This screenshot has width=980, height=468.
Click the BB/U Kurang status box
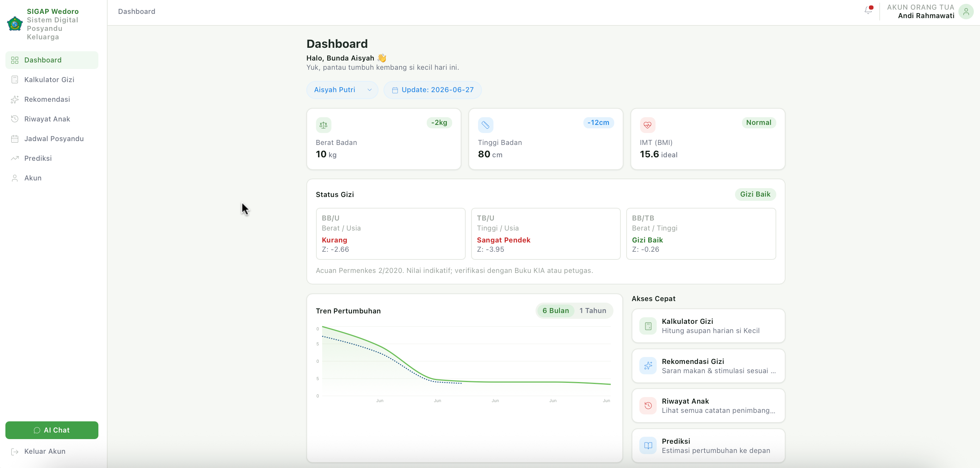[391, 234]
